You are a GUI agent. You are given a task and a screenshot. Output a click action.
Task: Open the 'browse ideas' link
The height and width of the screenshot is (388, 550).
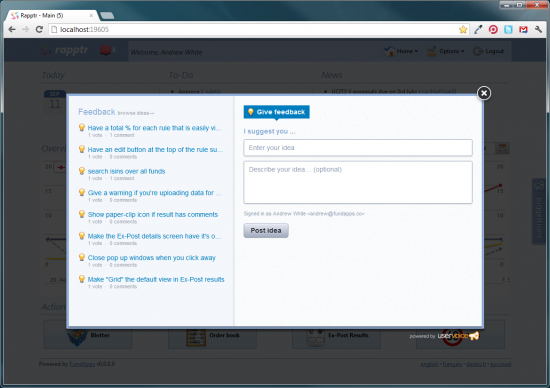click(136, 113)
